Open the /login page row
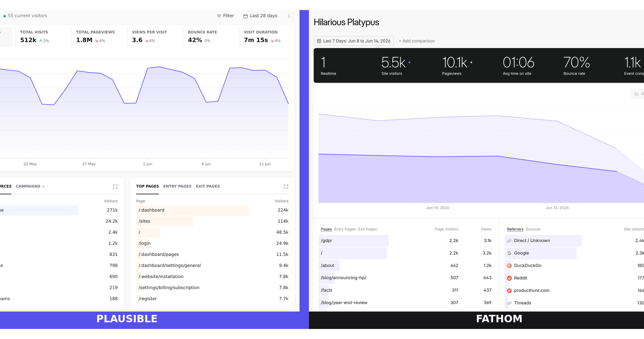Viewport: 644px width, 339px height. click(212, 243)
